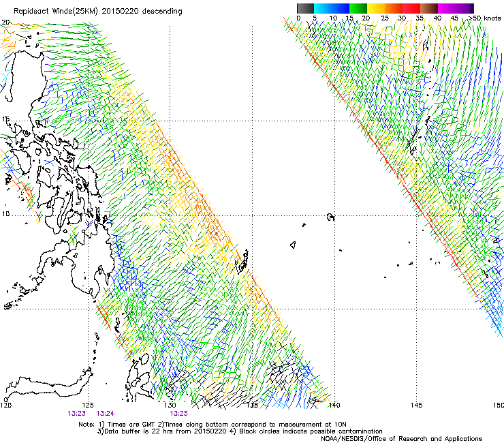Click the '13:23' pass time label

pyautogui.click(x=76, y=414)
